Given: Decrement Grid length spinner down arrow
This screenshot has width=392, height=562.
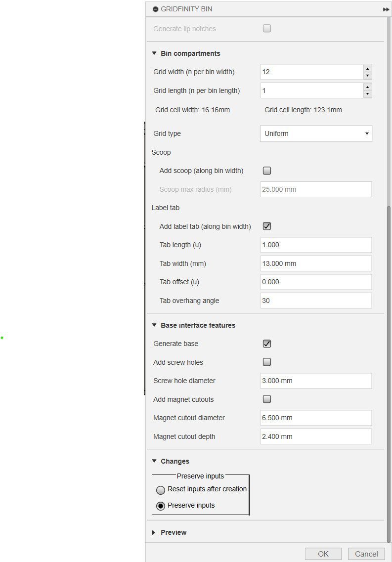Looking at the screenshot, I should pyautogui.click(x=368, y=94).
